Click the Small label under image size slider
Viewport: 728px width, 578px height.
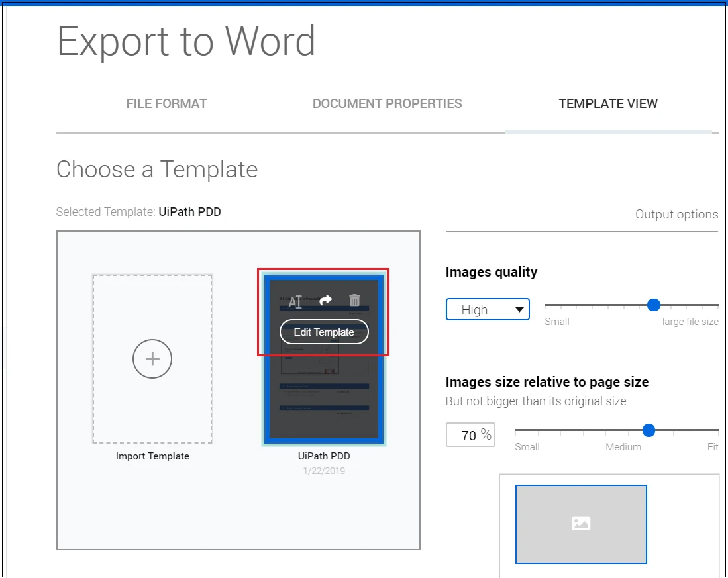(527, 447)
